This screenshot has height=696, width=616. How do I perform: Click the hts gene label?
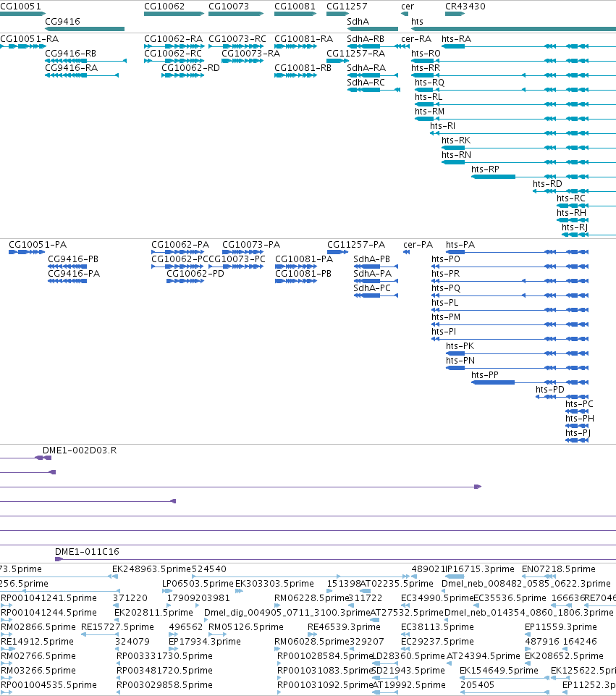coord(417,21)
